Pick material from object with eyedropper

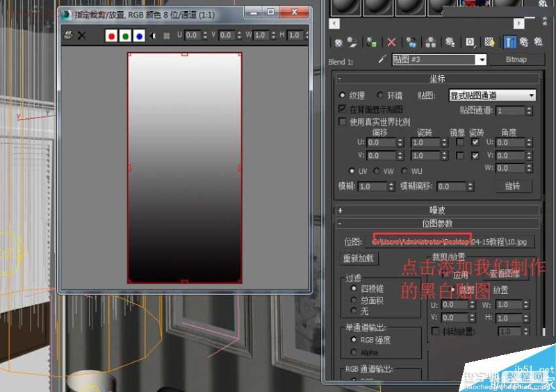(x=382, y=60)
